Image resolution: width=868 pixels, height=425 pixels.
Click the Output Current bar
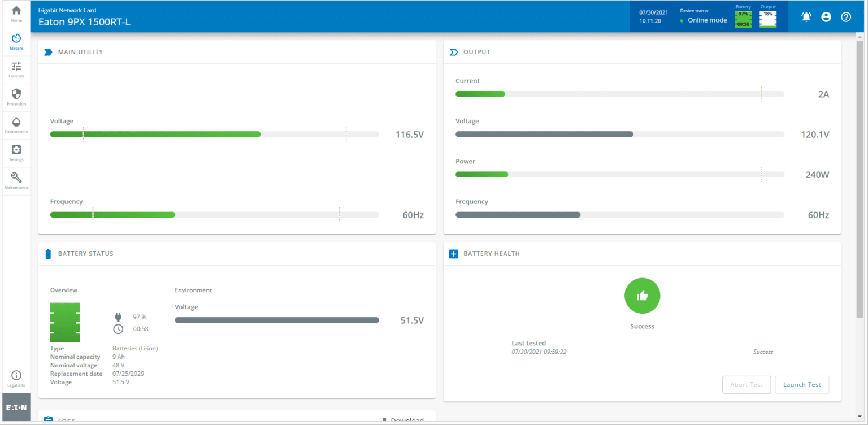click(x=620, y=94)
